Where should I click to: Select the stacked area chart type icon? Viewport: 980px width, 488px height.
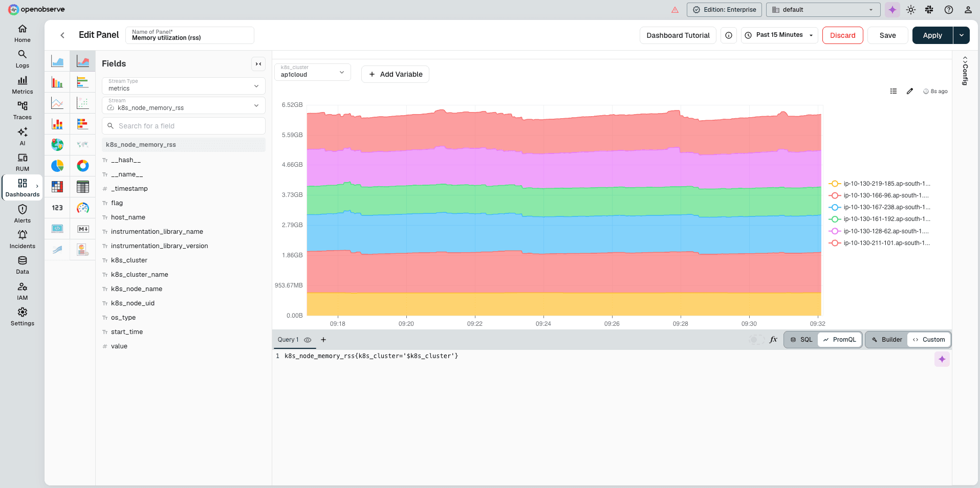coord(83,62)
